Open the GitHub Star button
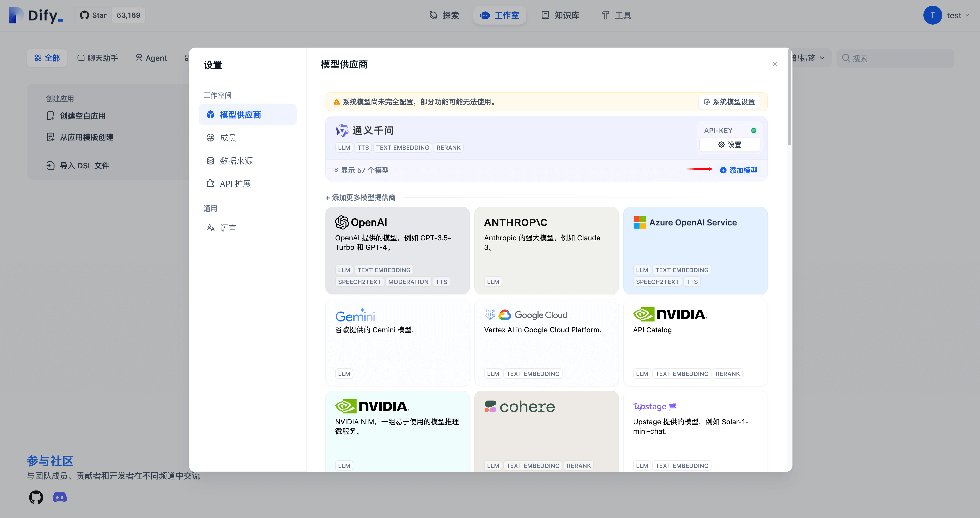 click(93, 15)
